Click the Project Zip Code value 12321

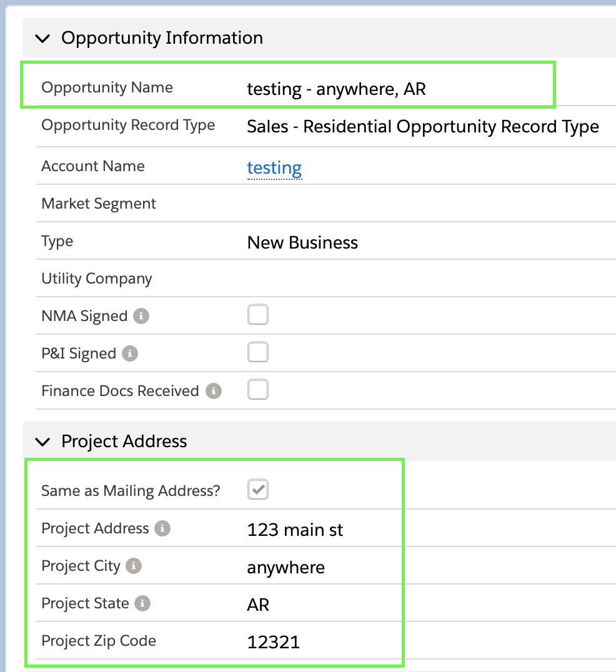(274, 641)
